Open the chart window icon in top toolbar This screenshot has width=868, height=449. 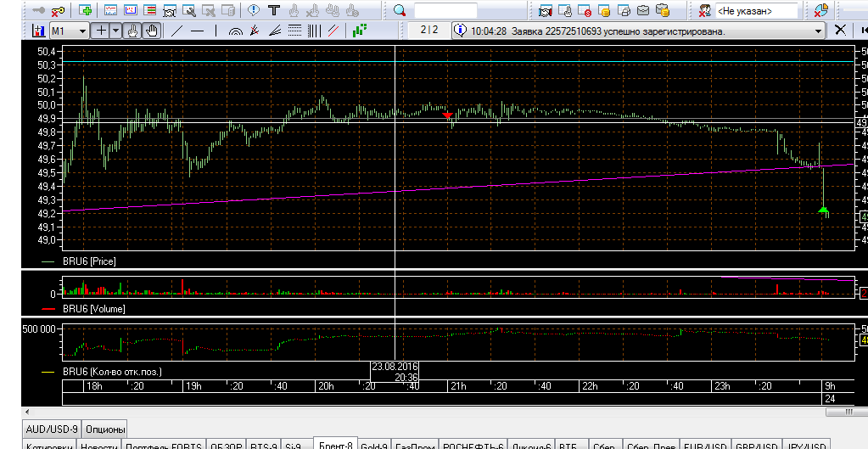(110, 10)
